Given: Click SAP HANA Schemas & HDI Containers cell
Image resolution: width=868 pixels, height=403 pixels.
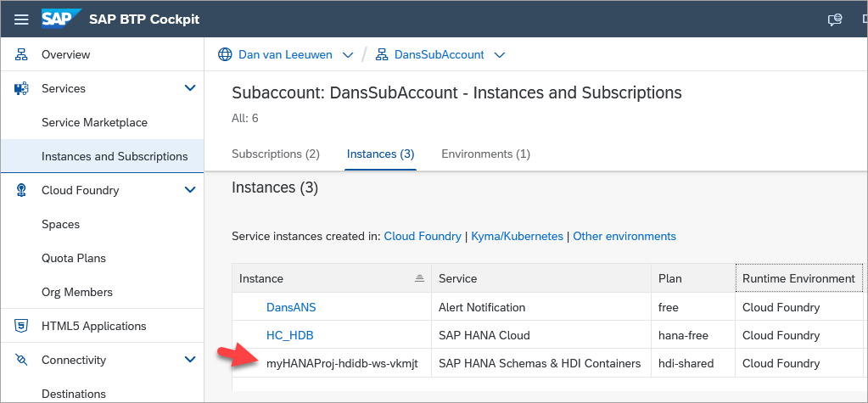Looking at the screenshot, I should click(x=540, y=364).
